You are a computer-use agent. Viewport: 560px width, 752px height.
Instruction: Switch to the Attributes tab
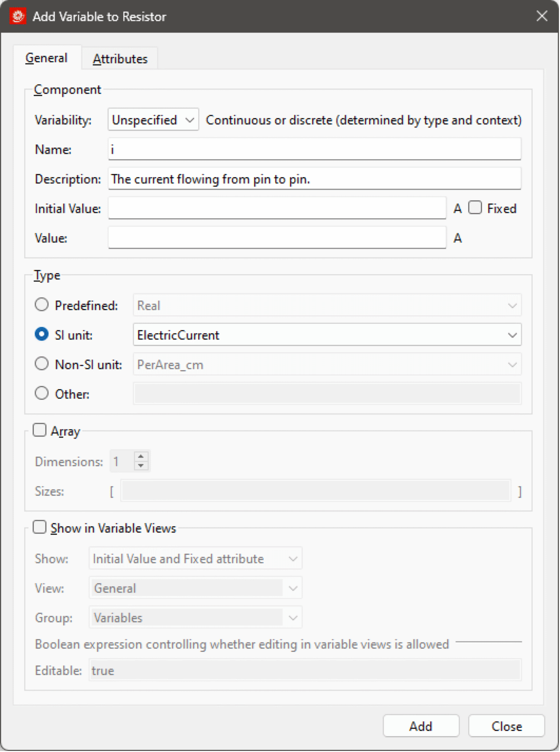click(120, 59)
